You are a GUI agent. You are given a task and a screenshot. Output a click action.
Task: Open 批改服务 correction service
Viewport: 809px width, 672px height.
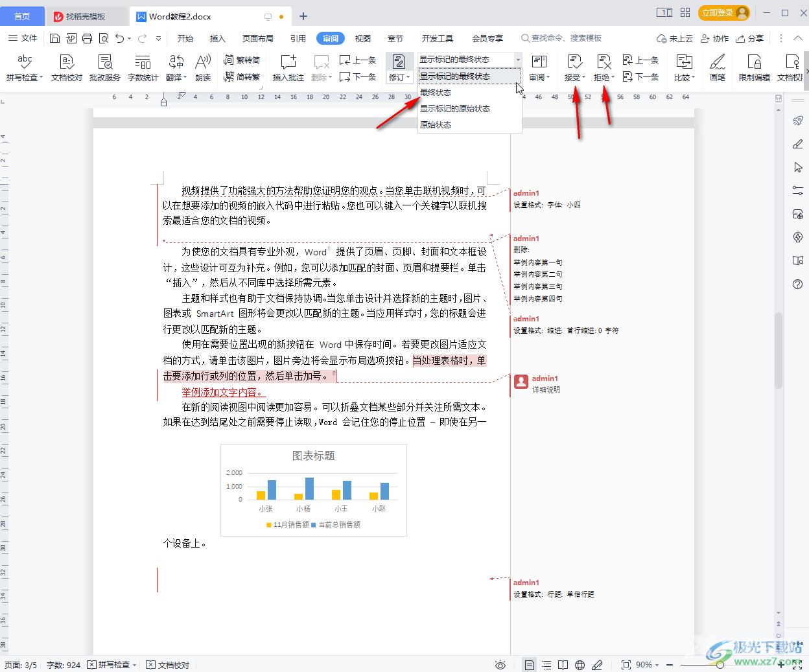(x=105, y=68)
